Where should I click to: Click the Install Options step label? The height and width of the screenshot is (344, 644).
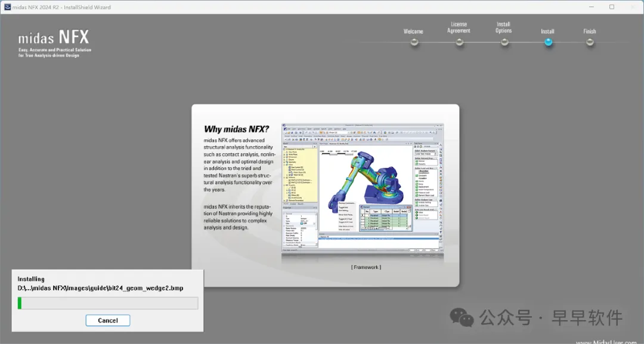pos(503,27)
